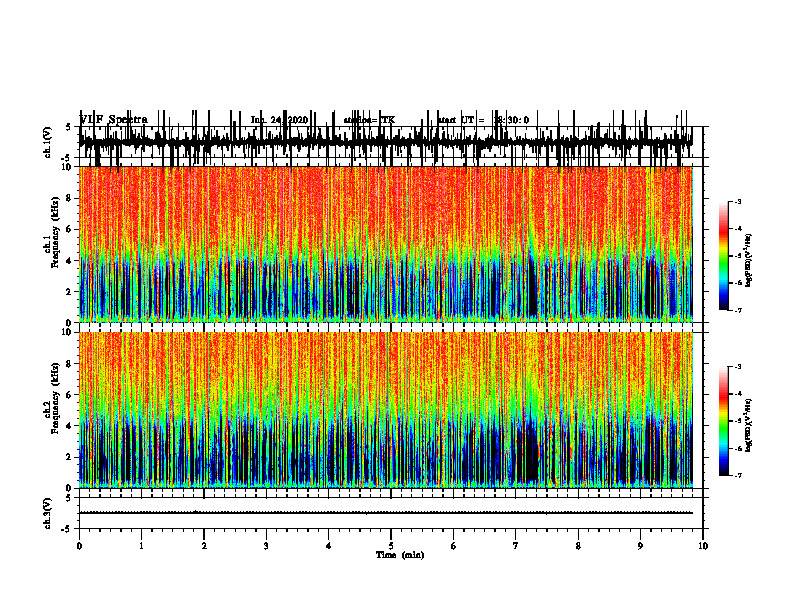Click the 'VLF Spectra' title text
The image size is (792, 612).
(114, 120)
